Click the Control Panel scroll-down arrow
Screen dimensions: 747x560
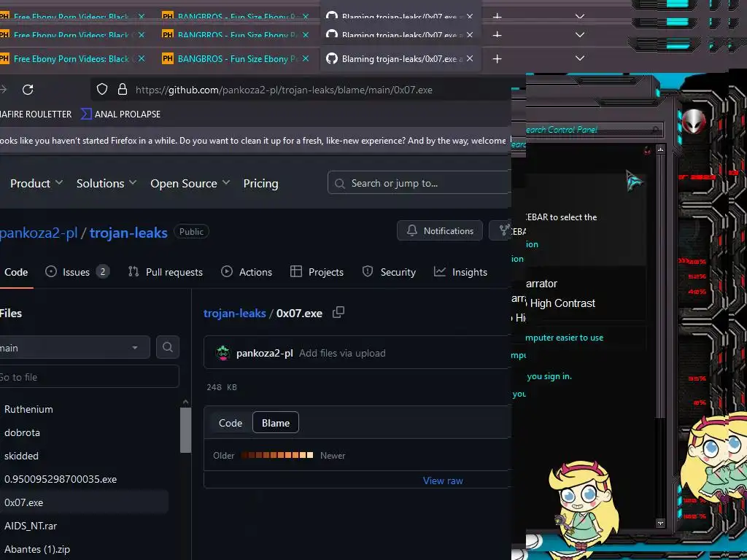click(x=660, y=523)
